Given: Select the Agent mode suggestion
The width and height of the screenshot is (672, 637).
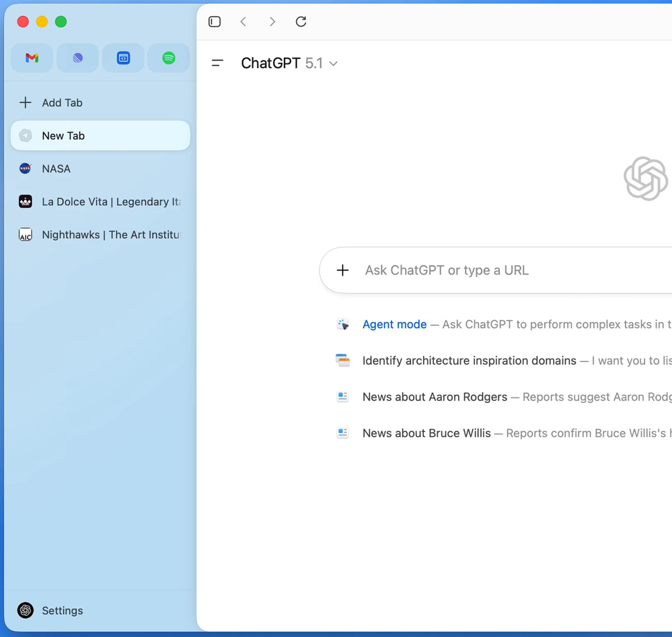Looking at the screenshot, I should pos(394,324).
